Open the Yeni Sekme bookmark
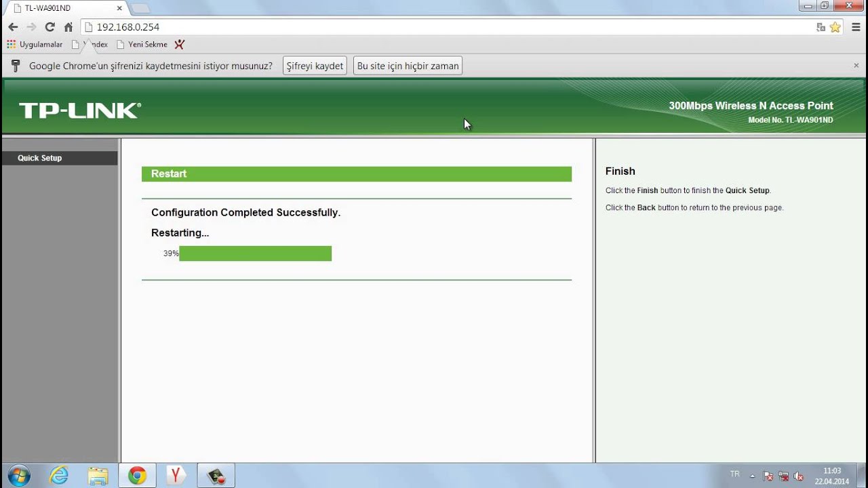 (142, 45)
